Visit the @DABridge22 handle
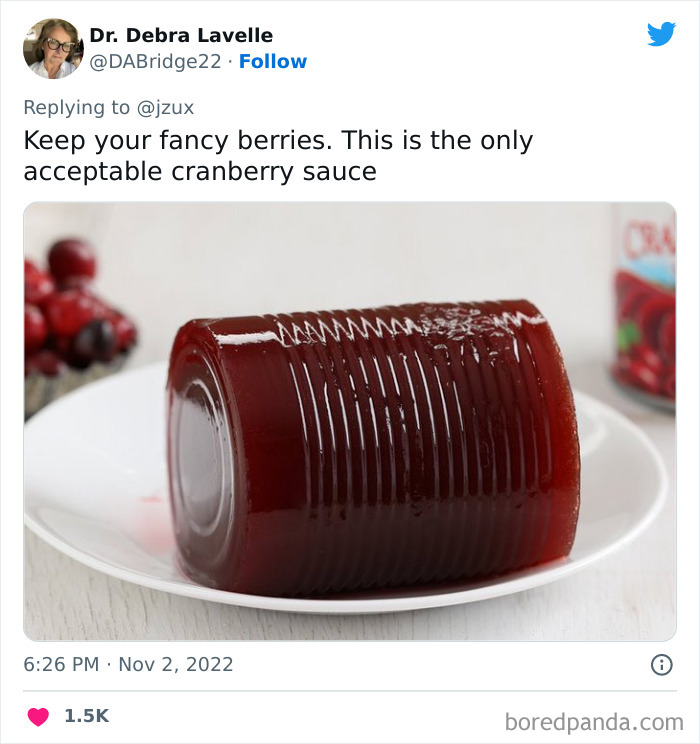This screenshot has width=700, height=744. (156, 62)
